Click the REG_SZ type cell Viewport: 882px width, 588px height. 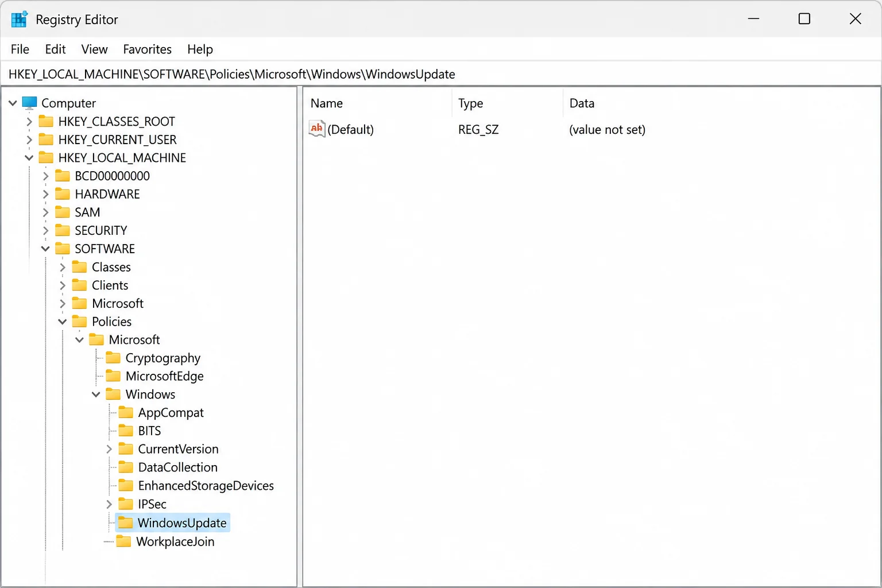click(478, 130)
